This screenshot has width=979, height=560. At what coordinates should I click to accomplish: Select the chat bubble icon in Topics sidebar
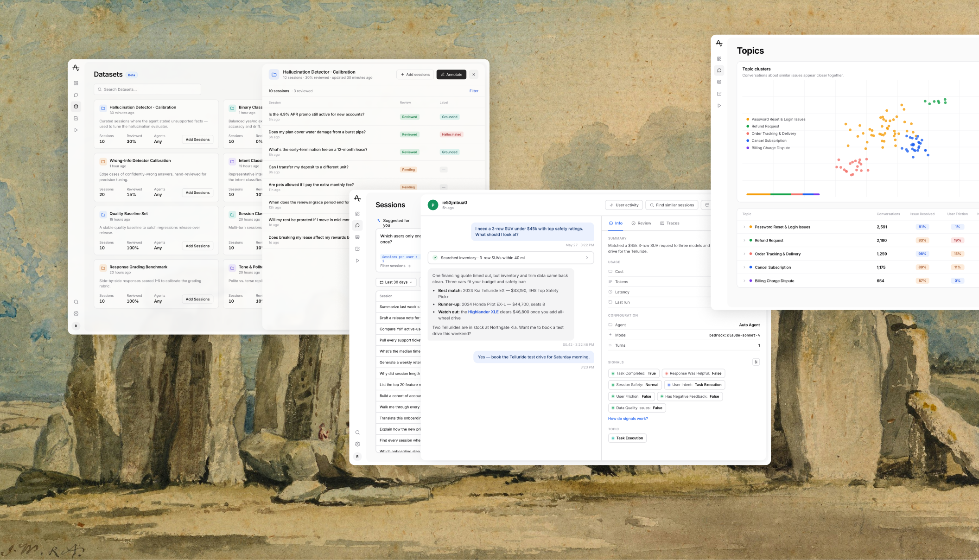tap(719, 70)
